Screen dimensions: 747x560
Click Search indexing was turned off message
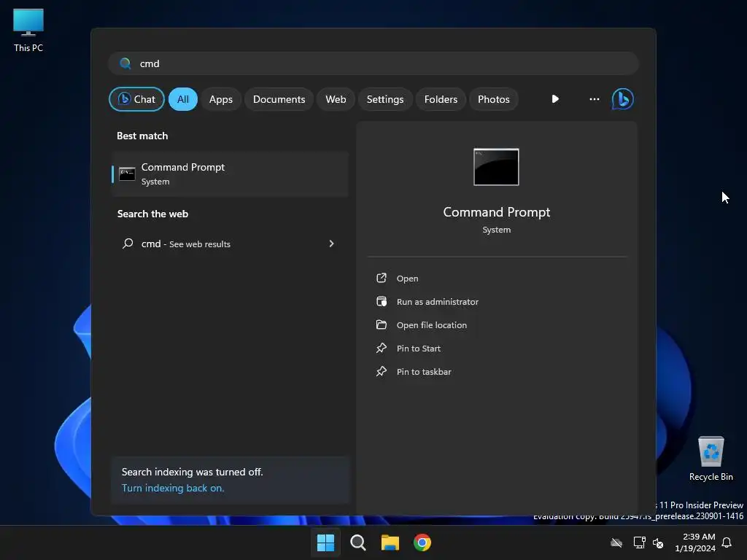click(x=192, y=472)
